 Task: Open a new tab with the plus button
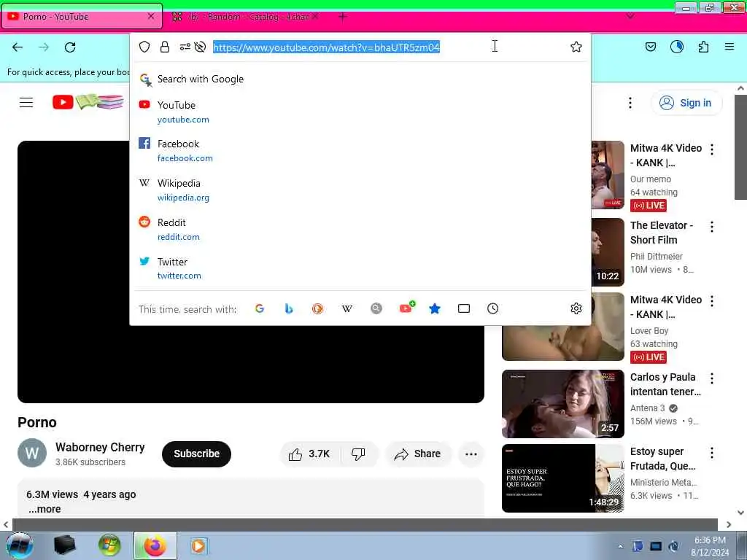(x=343, y=17)
